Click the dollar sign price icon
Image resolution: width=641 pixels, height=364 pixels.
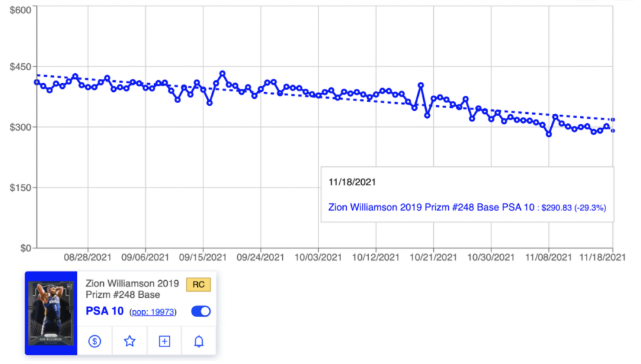pyautogui.click(x=95, y=341)
